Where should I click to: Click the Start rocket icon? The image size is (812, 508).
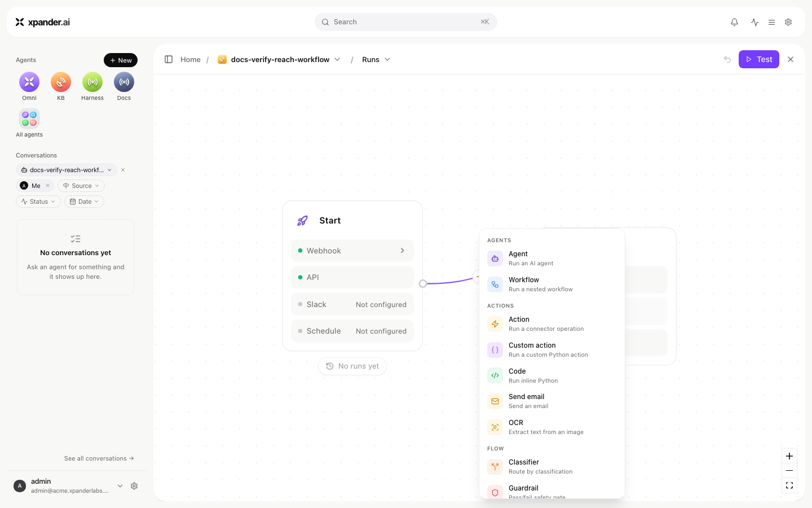303,221
